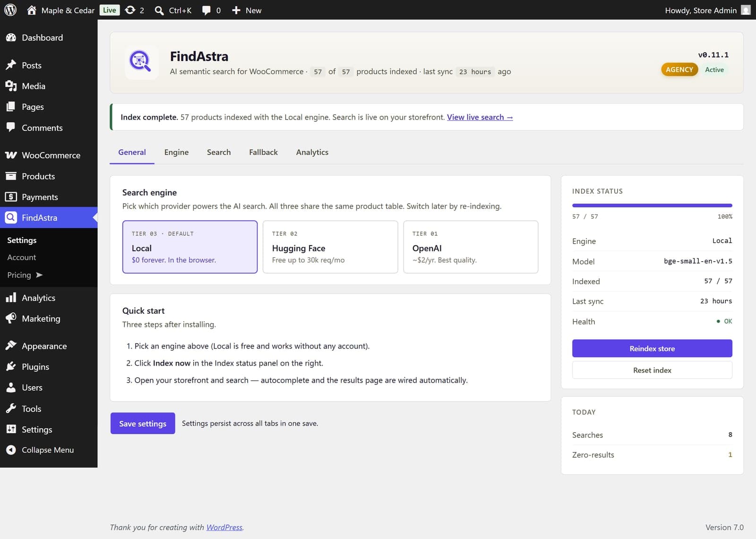The image size is (756, 539).
Task: Click the Settings sliders icon in sidebar
Action: pos(11,429)
